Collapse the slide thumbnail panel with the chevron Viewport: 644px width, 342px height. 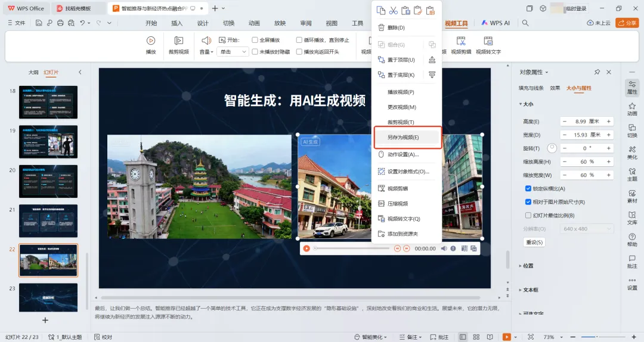coord(80,72)
